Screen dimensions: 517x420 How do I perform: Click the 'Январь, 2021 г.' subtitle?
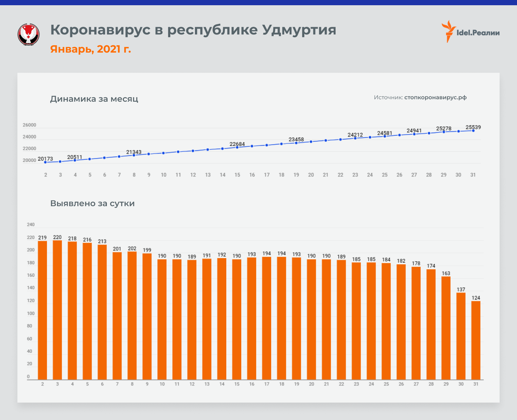tap(91, 49)
